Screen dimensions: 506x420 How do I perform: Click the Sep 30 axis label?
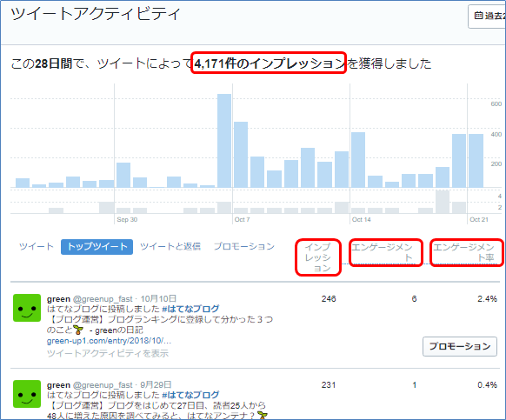[x=127, y=219]
